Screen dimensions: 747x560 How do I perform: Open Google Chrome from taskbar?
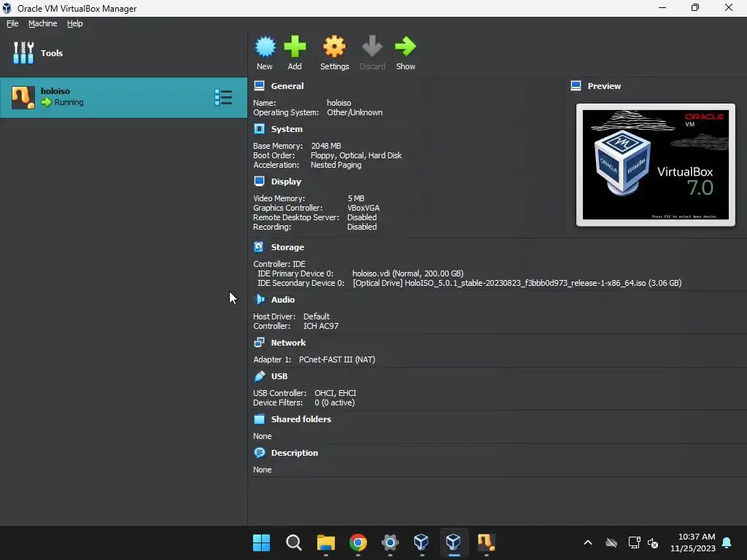(x=357, y=542)
